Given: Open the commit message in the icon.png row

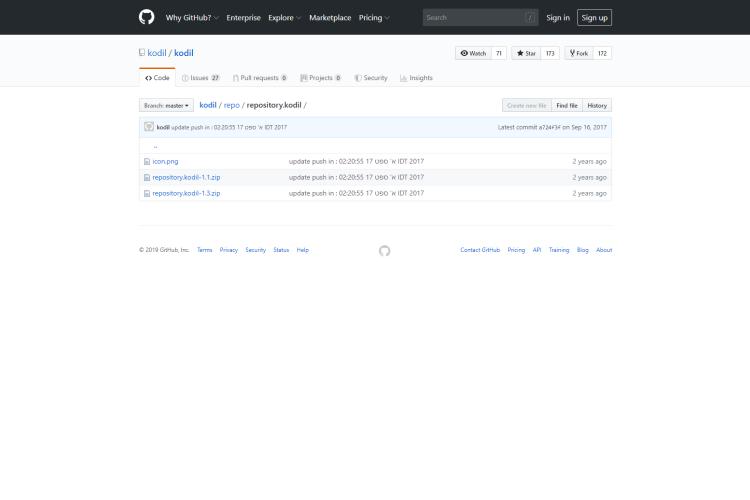Looking at the screenshot, I should (x=356, y=162).
